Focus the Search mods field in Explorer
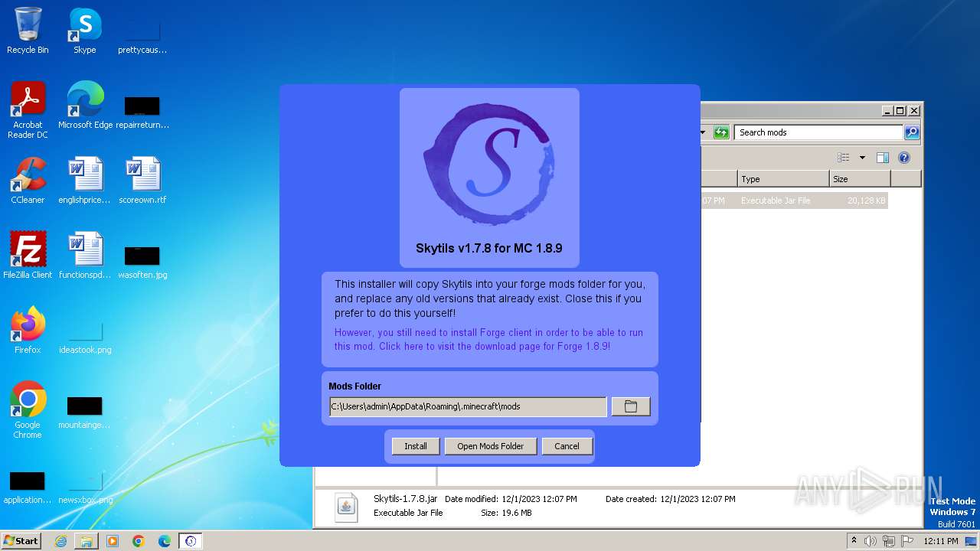Screen dimensions: 980x551 (x=818, y=132)
